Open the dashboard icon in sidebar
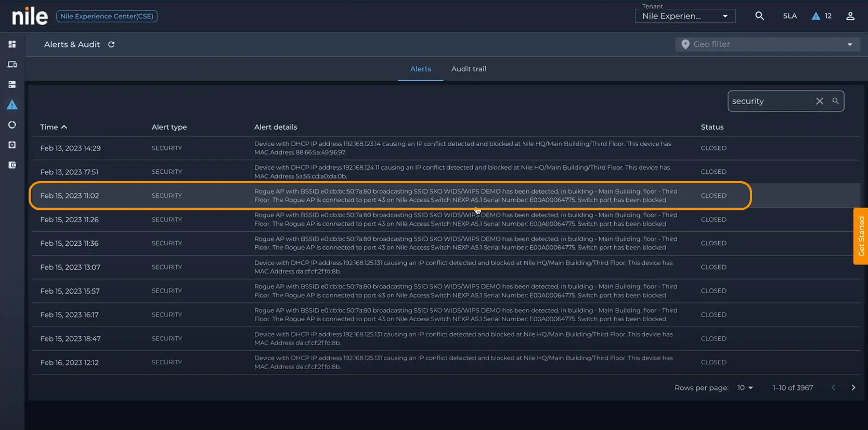The width and height of the screenshot is (868, 430). [x=12, y=44]
